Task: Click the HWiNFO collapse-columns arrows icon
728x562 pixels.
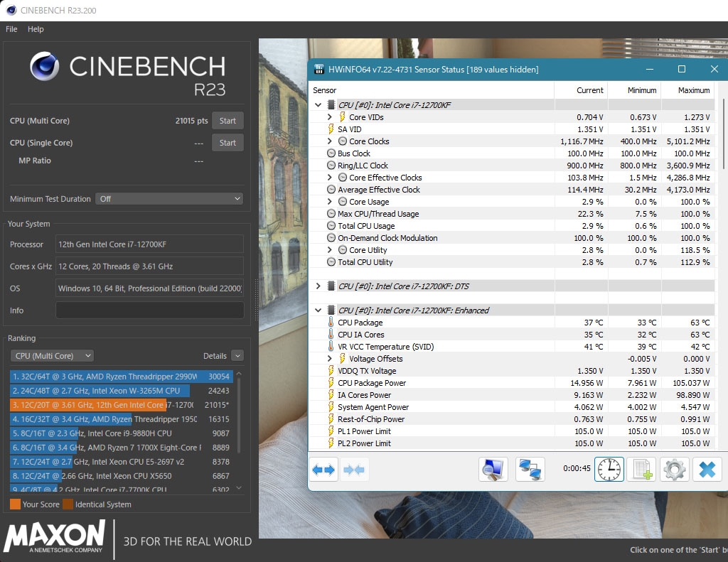Action: coord(354,470)
